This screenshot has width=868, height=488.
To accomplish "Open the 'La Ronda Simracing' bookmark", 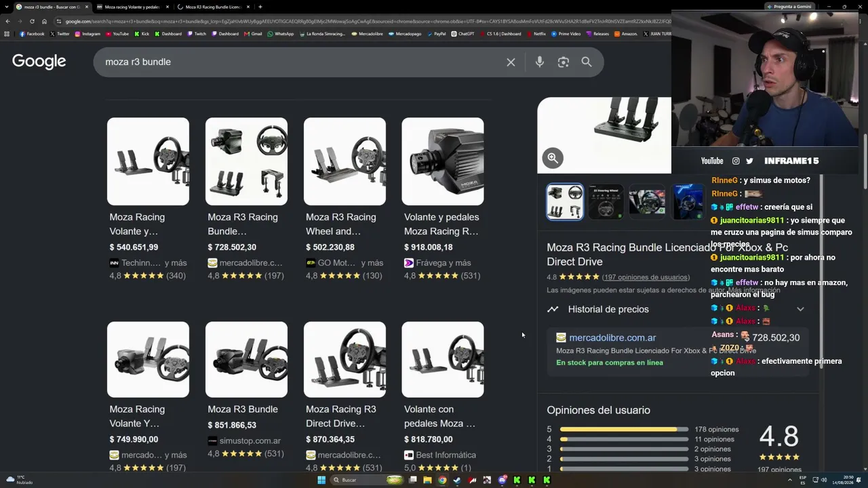I will [x=321, y=34].
